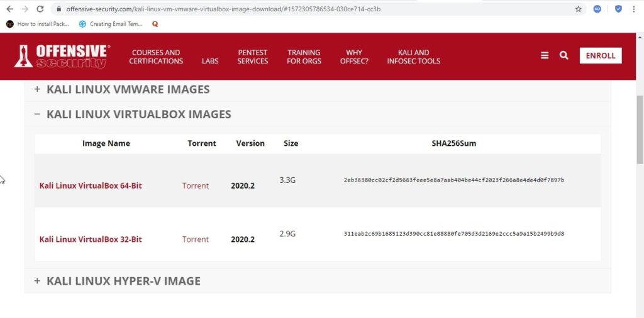Click the 2.9G size value
Image resolution: width=644 pixels, height=318 pixels.
[x=287, y=234]
